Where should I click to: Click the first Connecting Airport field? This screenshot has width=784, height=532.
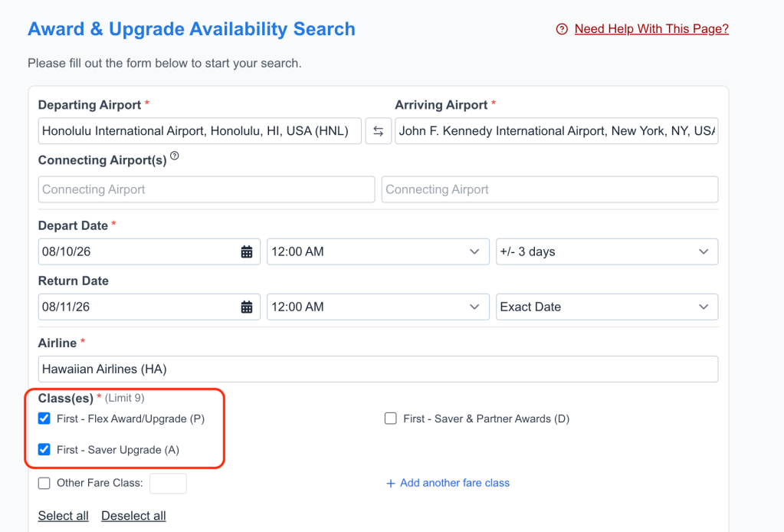pyautogui.click(x=206, y=189)
